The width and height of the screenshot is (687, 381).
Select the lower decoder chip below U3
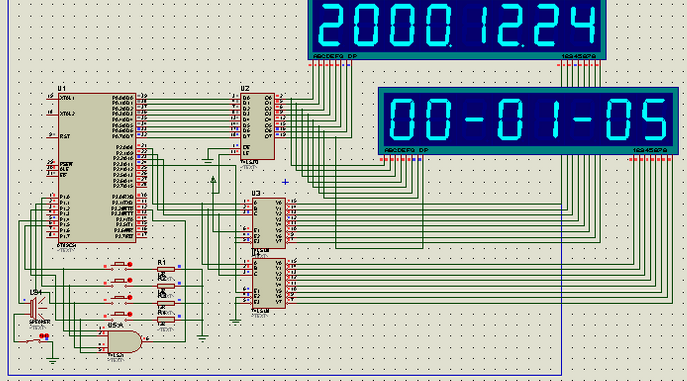[269, 283]
